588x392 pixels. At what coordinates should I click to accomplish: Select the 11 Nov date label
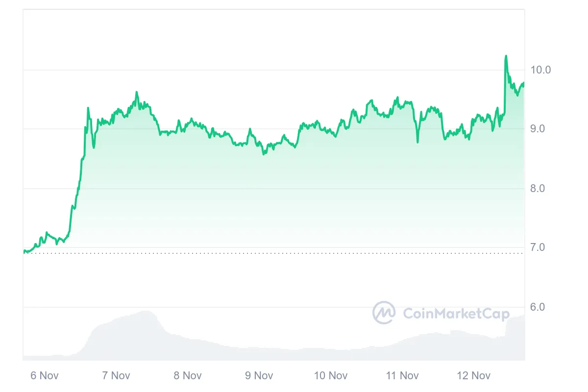click(x=402, y=376)
